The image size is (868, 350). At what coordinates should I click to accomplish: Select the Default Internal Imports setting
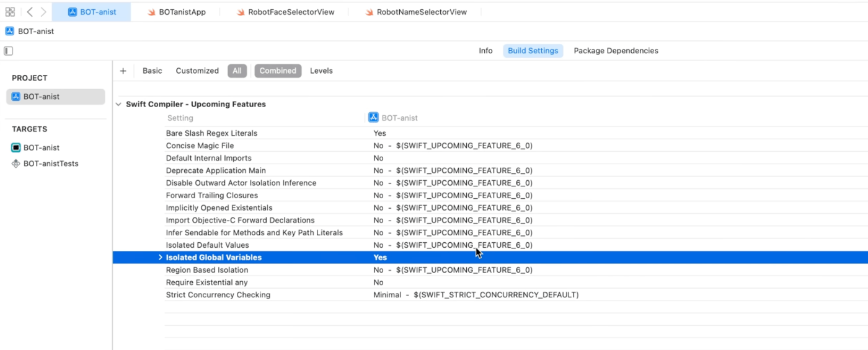208,158
